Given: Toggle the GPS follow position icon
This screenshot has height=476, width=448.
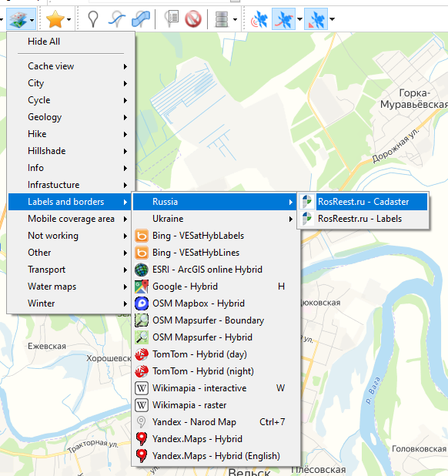Looking at the screenshot, I should click(316, 19).
